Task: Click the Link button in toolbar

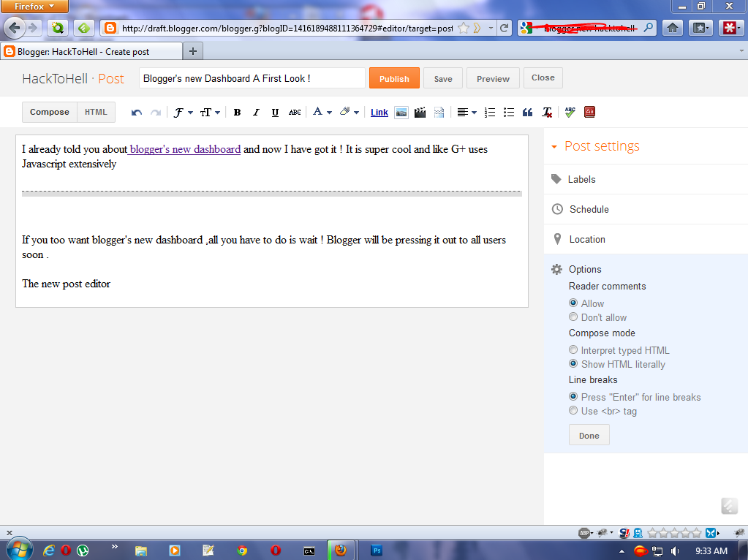Action: pos(379,113)
